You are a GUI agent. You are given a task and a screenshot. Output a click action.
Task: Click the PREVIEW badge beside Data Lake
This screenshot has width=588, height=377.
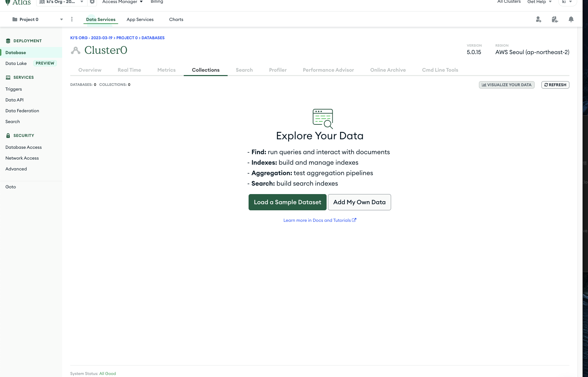click(45, 63)
